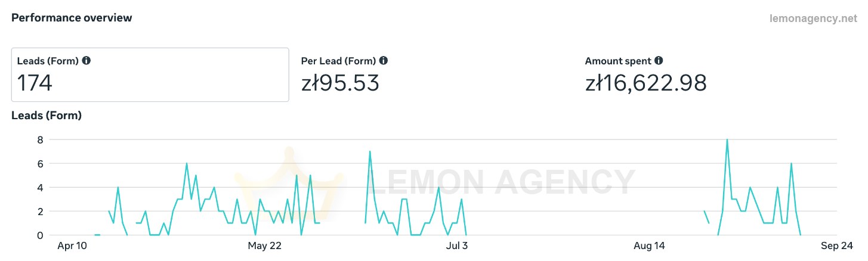Click the Aug 14 date label
The height and width of the screenshot is (261, 868).
[x=650, y=246]
